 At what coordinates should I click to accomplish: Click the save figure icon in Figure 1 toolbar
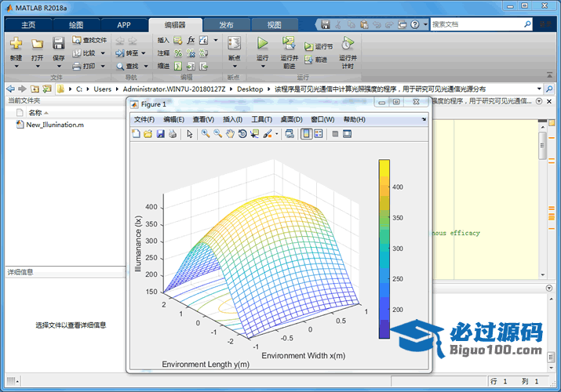161,134
